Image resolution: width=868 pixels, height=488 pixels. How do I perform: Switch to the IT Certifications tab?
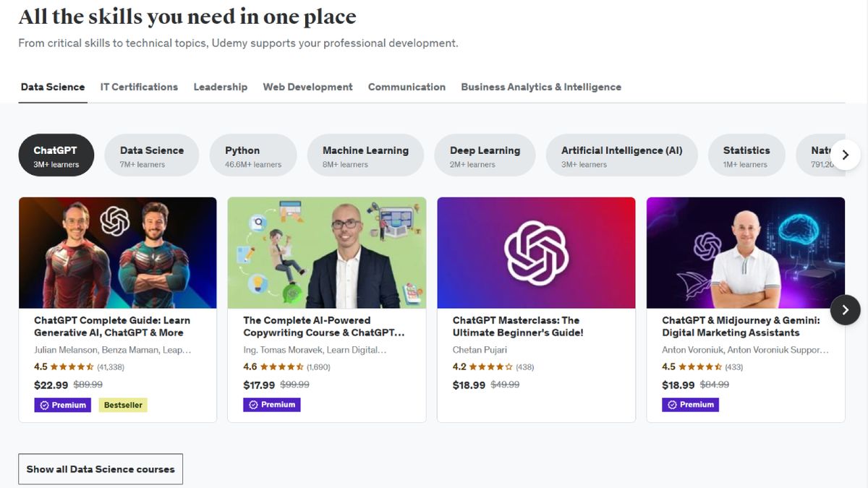[139, 87]
